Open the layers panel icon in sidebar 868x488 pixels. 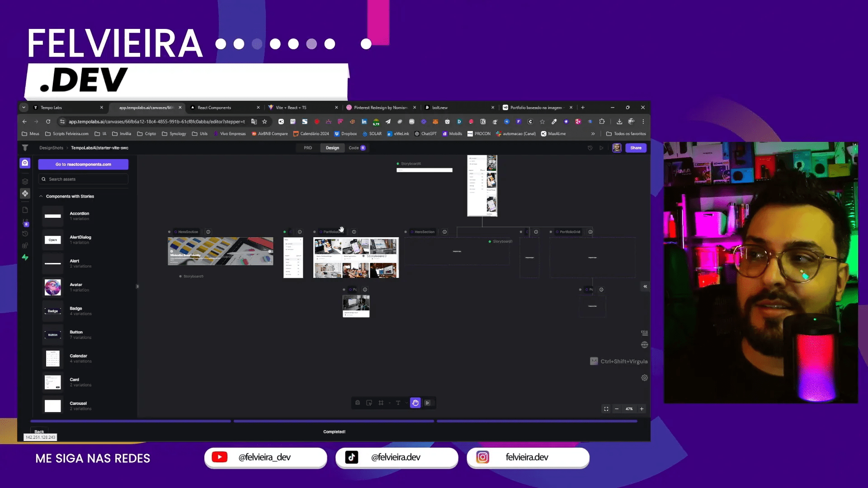(x=25, y=181)
